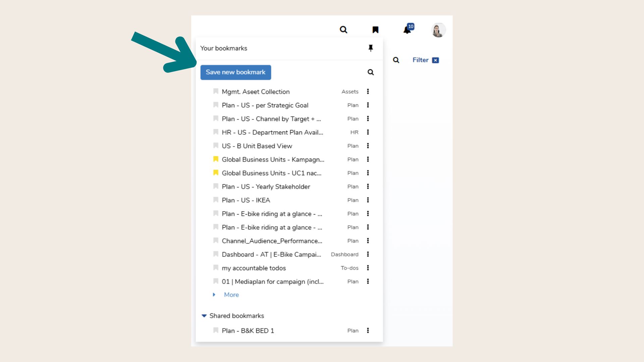
Task: Open the bookmarks icon in header
Action: pos(375,30)
